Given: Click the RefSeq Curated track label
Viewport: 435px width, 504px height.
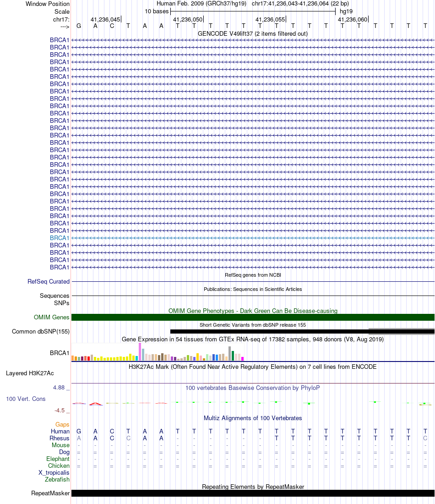Looking at the screenshot, I should pos(49,282).
